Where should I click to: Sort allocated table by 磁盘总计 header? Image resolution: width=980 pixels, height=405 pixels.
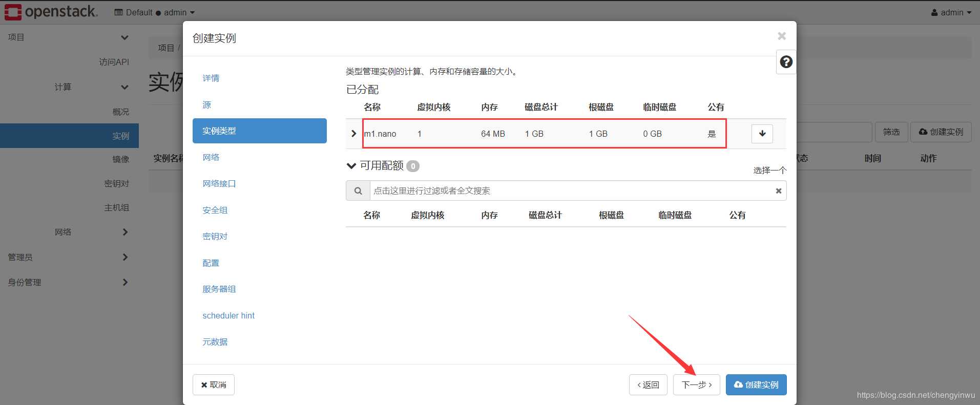tap(541, 107)
